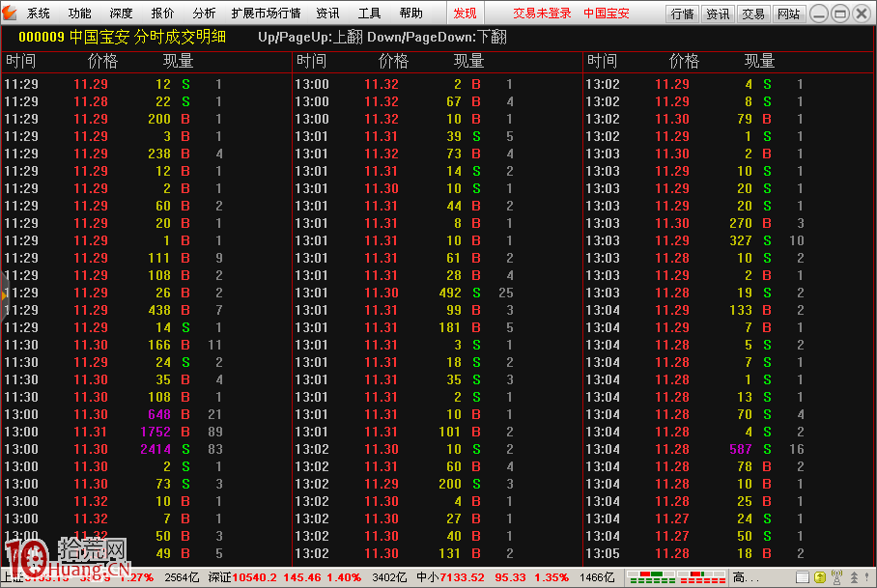Click the 000009 中国宝安 分时成交明细 title
The width and height of the screenshot is (877, 588).
point(122,38)
